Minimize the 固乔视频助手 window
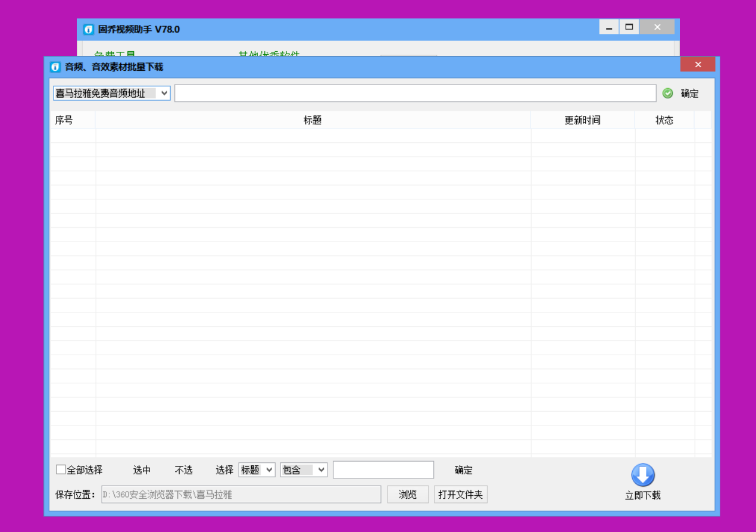 coord(609,27)
